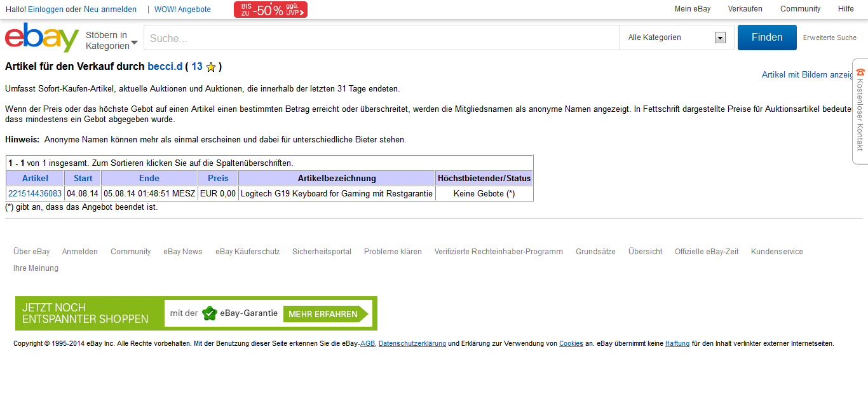Click the 05.08.14 01:48:51 MESZ end cell
Viewport: 868px width, 403px height.
[149, 193]
